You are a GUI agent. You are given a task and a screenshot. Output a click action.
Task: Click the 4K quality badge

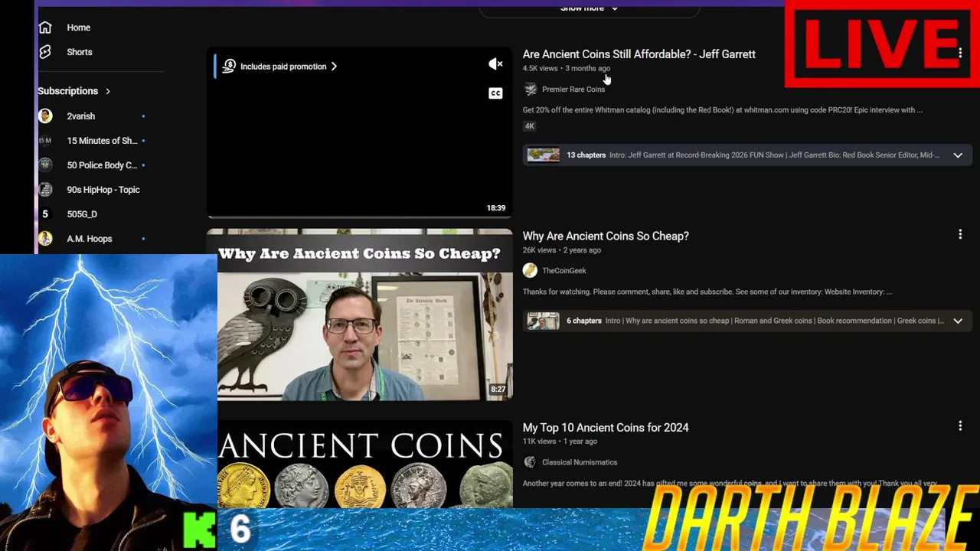530,126
